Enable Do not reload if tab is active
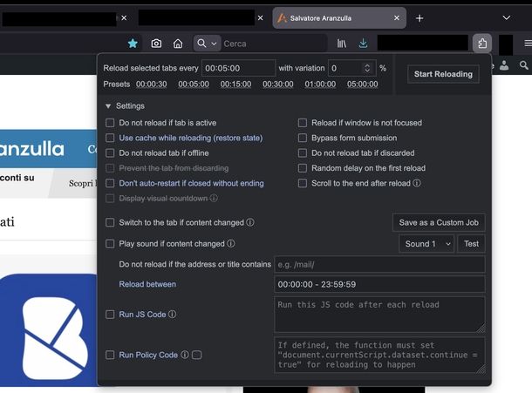The image size is (532, 393). (x=110, y=123)
